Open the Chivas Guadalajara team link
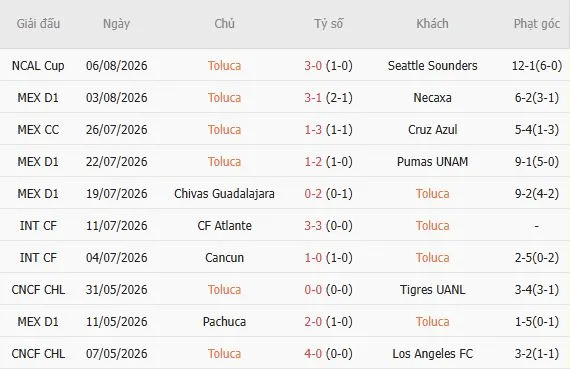 coord(224,194)
